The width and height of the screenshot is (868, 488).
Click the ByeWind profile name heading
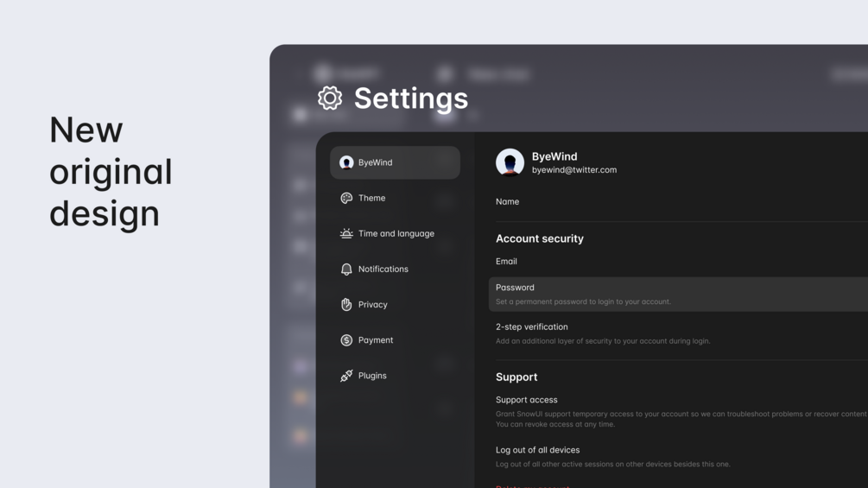pyautogui.click(x=554, y=156)
